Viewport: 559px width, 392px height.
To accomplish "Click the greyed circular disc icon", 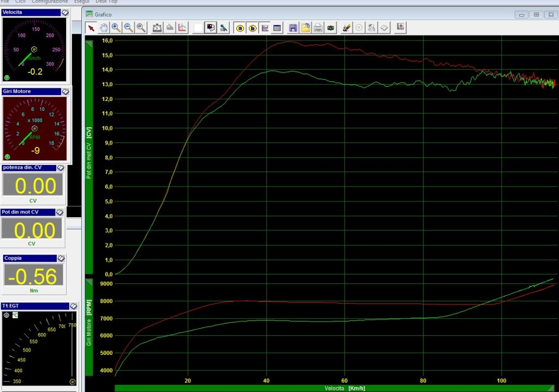I will (x=359, y=28).
